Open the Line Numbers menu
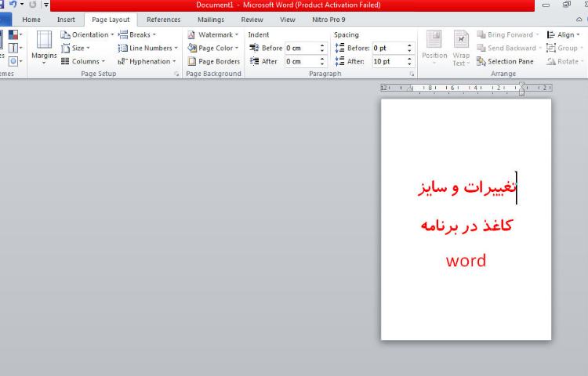Screen dimensions: 588x376 pyautogui.click(x=147, y=48)
